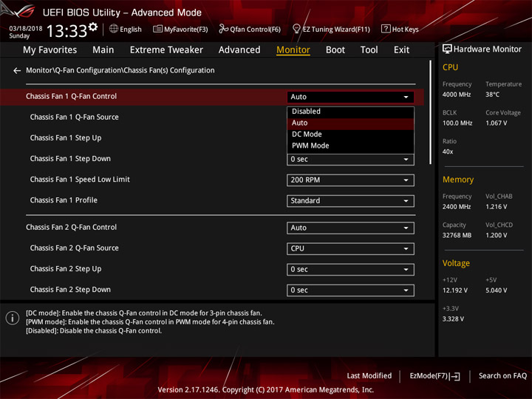
Task: Click the EzMode exit arrow icon
Action: (x=455, y=376)
